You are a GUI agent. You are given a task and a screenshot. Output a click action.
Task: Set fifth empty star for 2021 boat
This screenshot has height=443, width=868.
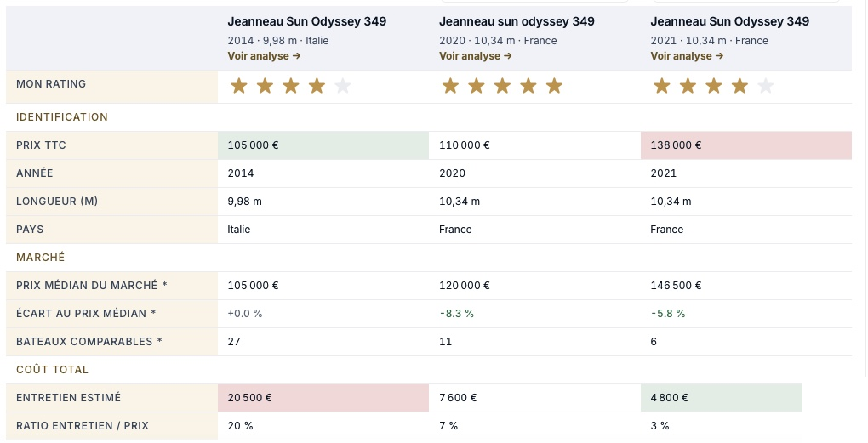[x=766, y=86]
